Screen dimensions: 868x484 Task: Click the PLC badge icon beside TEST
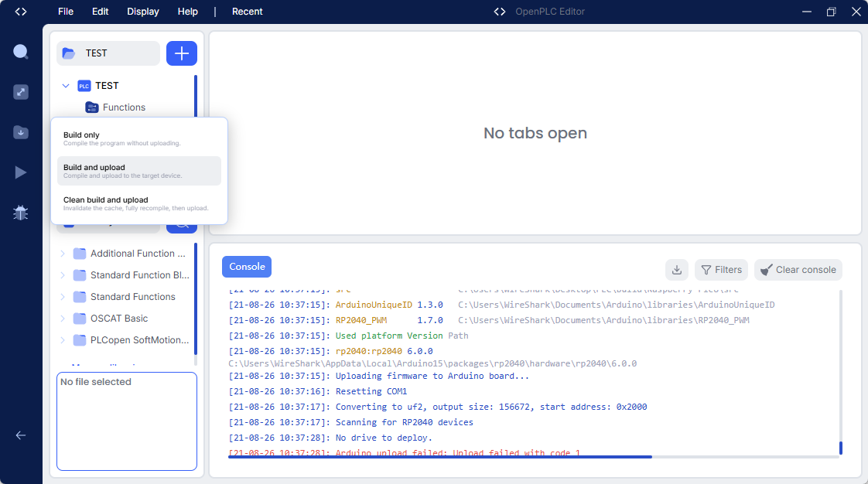point(84,86)
